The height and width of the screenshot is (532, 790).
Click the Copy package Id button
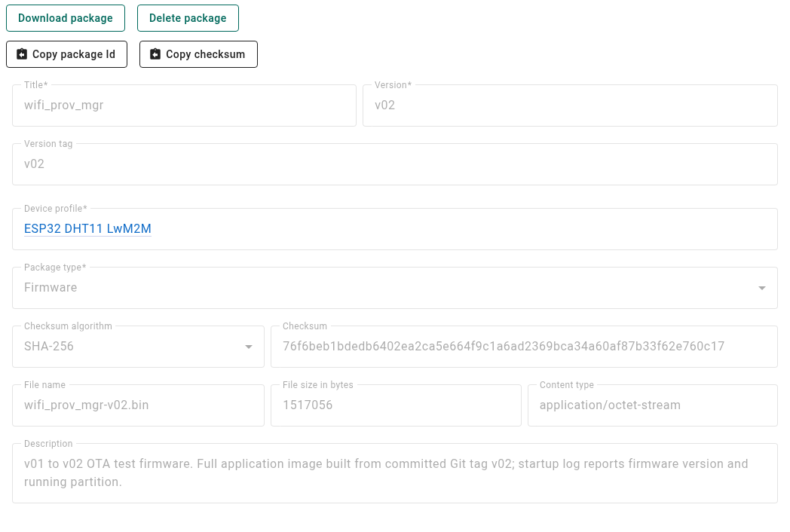66,54
